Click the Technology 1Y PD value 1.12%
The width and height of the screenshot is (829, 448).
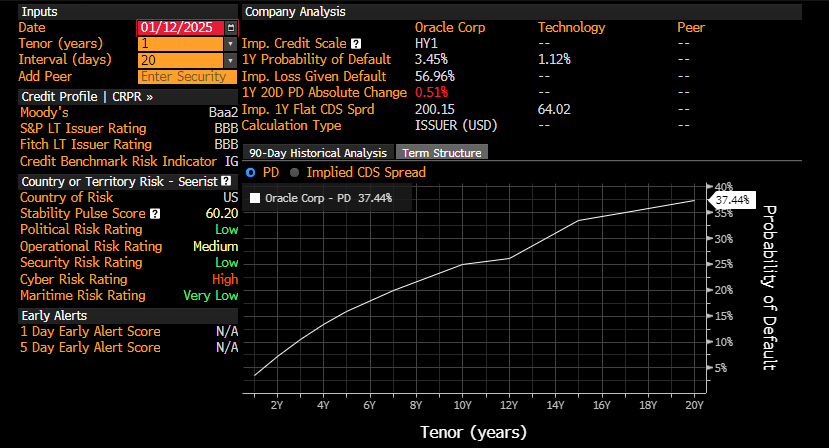[x=554, y=60]
